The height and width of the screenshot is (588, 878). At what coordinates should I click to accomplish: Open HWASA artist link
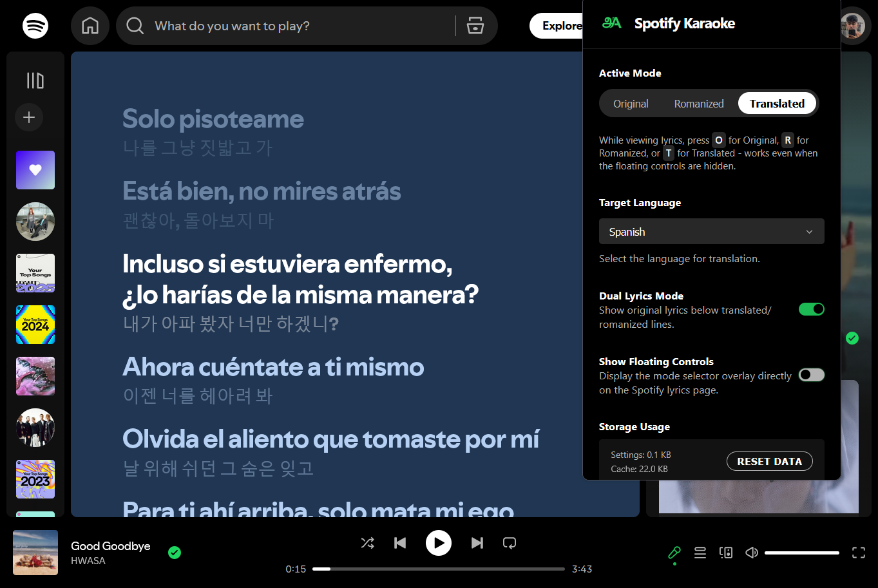[x=88, y=561]
